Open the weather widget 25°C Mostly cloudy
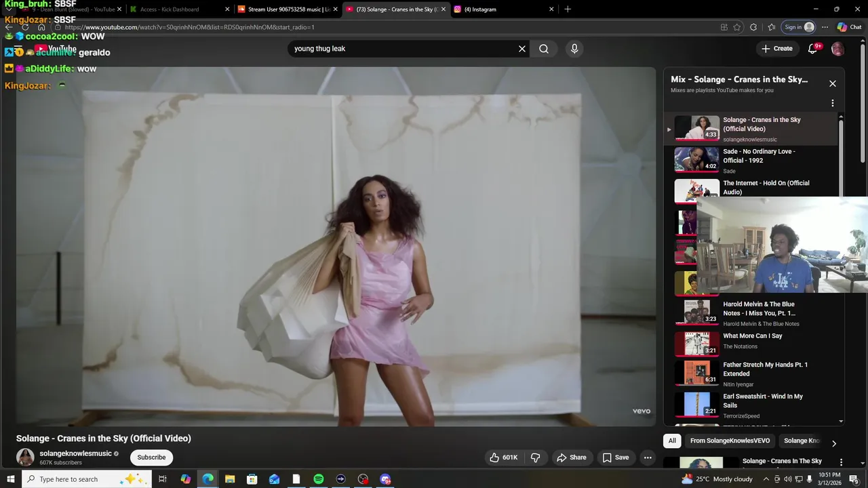The image size is (868, 488). (x=717, y=479)
